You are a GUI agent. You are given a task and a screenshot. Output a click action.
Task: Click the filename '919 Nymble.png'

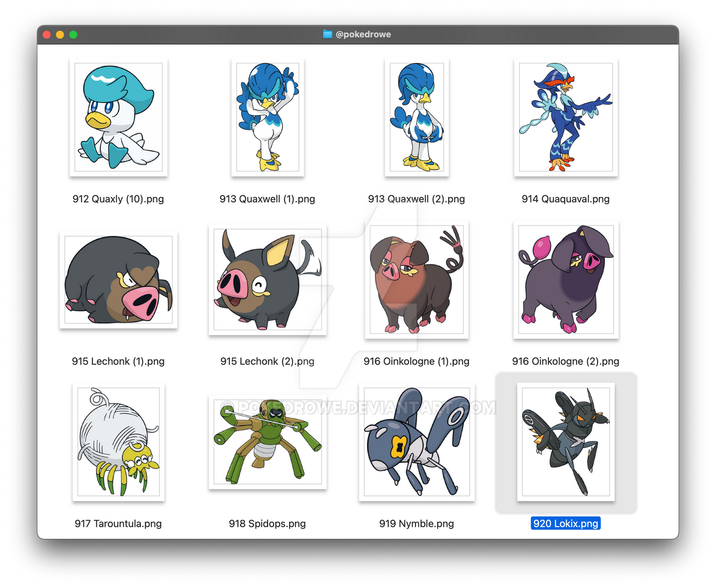tap(417, 524)
